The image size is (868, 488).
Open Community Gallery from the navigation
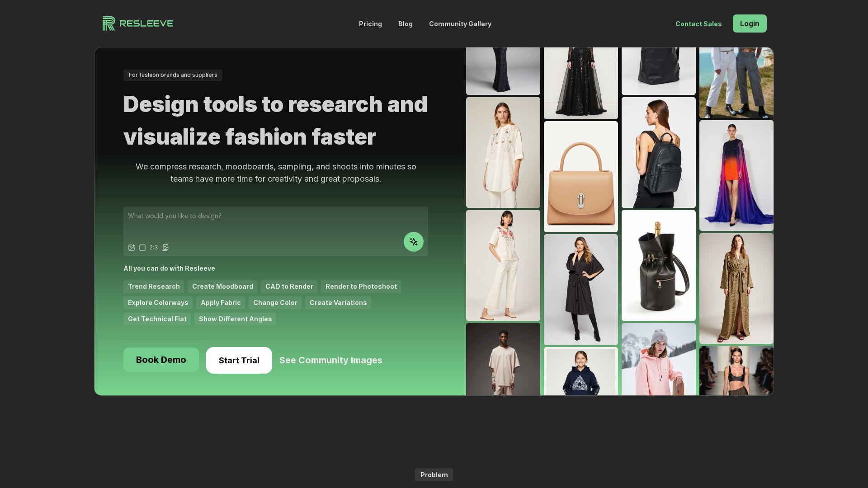click(460, 24)
